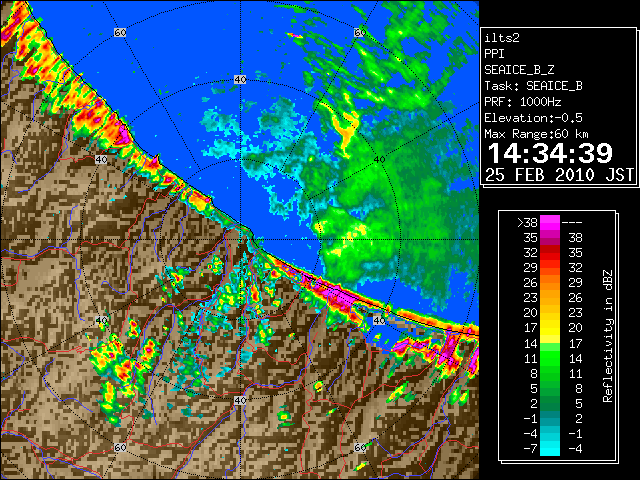Click the 'SEAICE_B_Z' product name

pos(519,70)
